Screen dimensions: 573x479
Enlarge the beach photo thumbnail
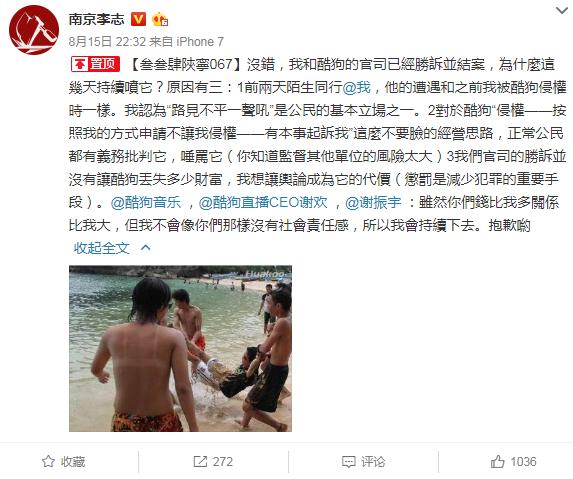click(x=181, y=349)
